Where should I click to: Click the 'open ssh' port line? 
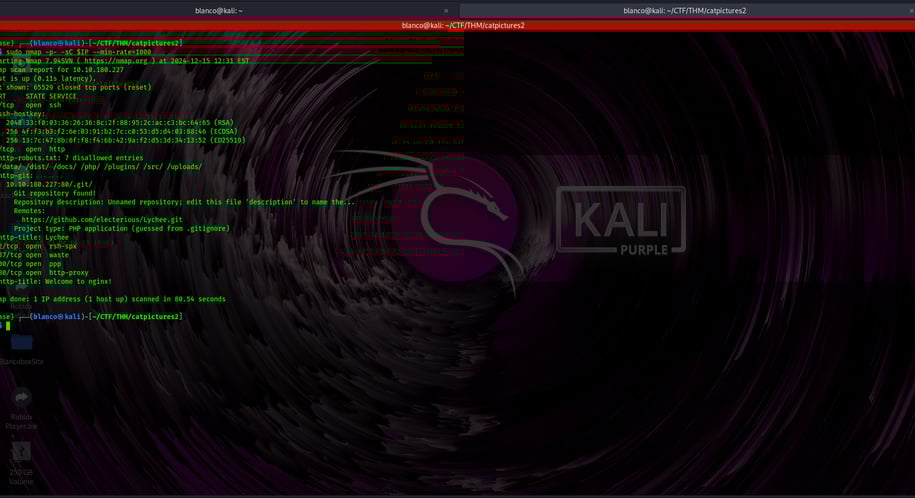[30, 105]
